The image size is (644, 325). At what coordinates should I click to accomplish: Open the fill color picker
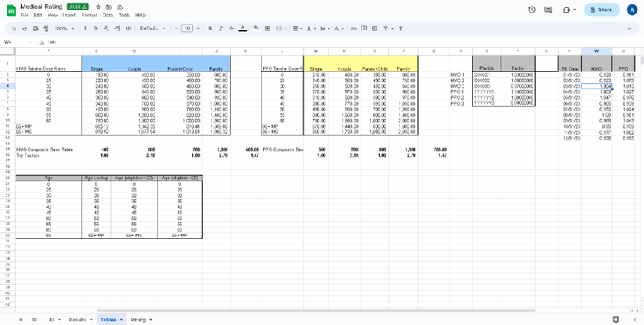(x=256, y=28)
